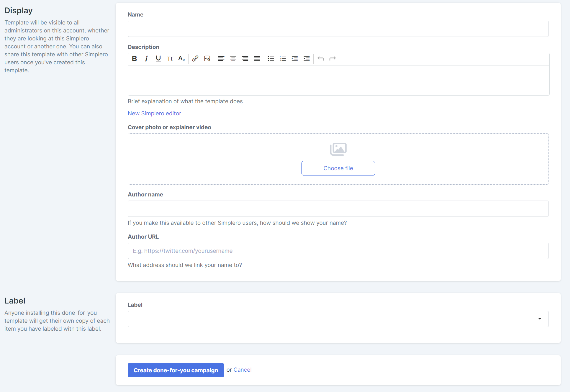Insert a bulleted list
This screenshot has height=392, width=570.
click(271, 59)
